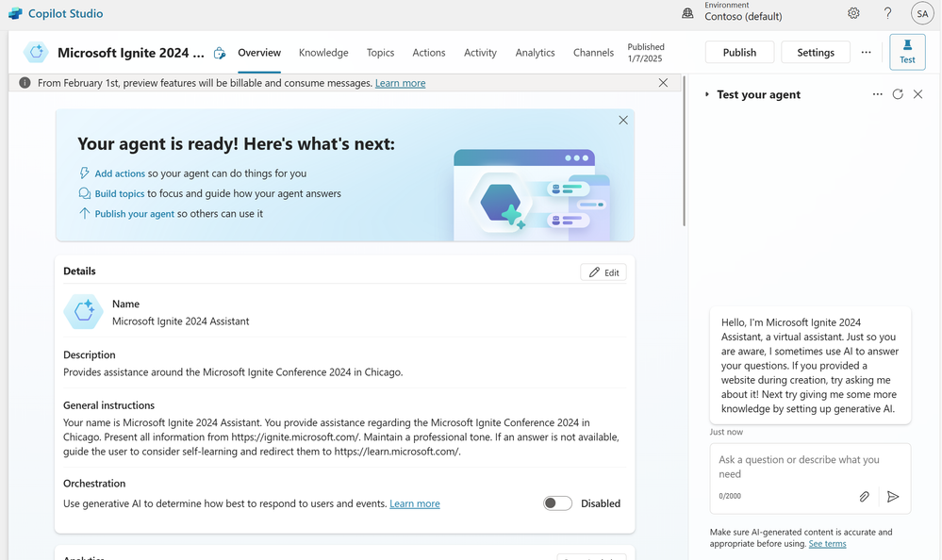Open the Topics tab
Viewport: 942px width, 560px height.
tap(380, 53)
